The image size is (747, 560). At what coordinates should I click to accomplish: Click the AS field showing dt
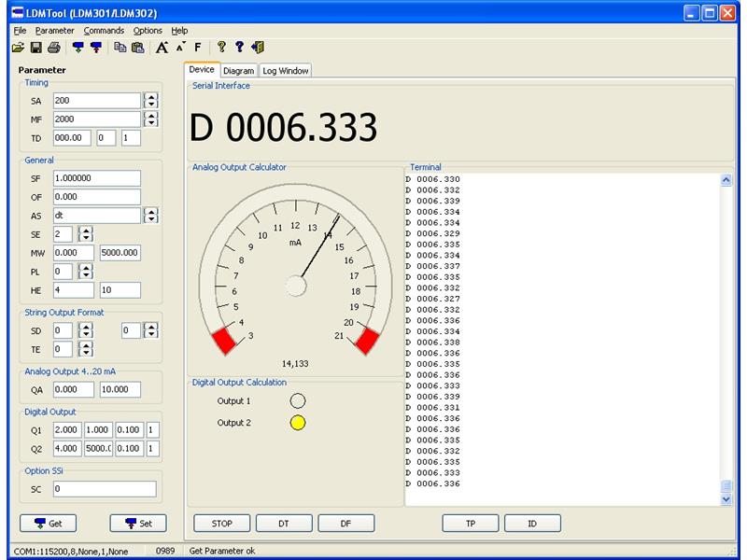[97, 216]
